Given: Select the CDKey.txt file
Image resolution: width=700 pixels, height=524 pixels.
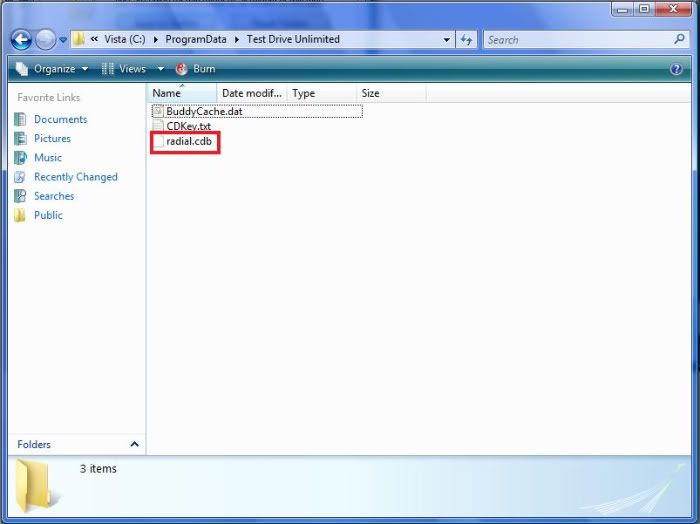Looking at the screenshot, I should point(188,126).
